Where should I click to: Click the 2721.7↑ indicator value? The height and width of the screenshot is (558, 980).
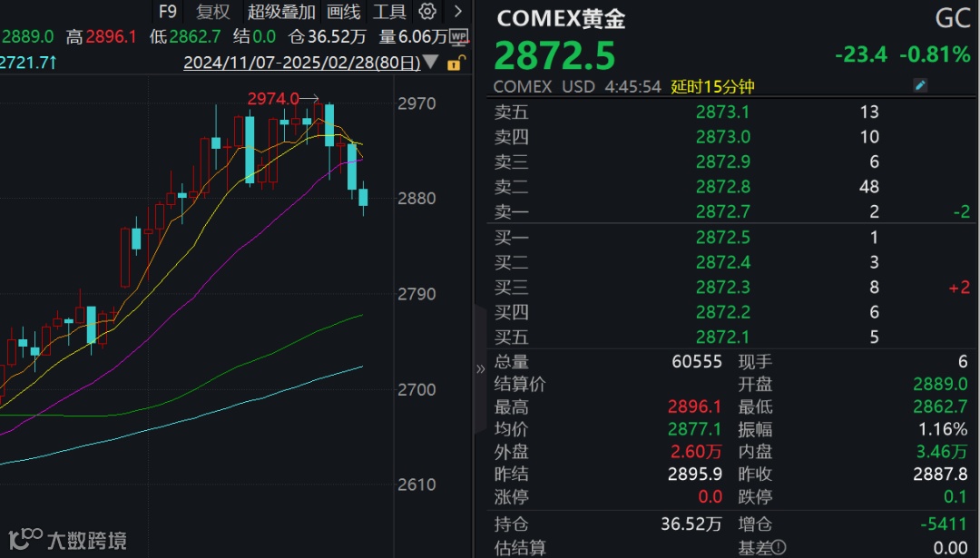pos(29,63)
